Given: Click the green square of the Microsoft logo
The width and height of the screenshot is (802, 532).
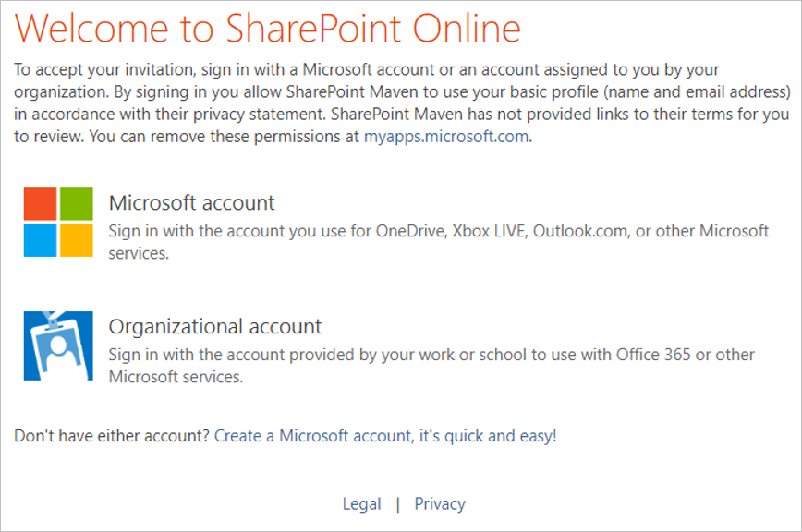Looking at the screenshot, I should pos(77,203).
